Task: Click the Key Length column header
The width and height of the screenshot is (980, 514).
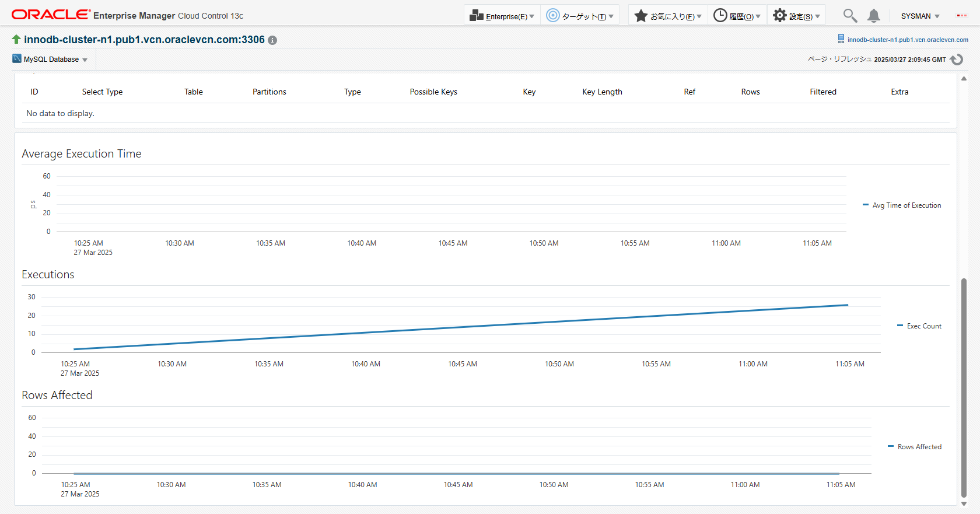Action: (602, 92)
